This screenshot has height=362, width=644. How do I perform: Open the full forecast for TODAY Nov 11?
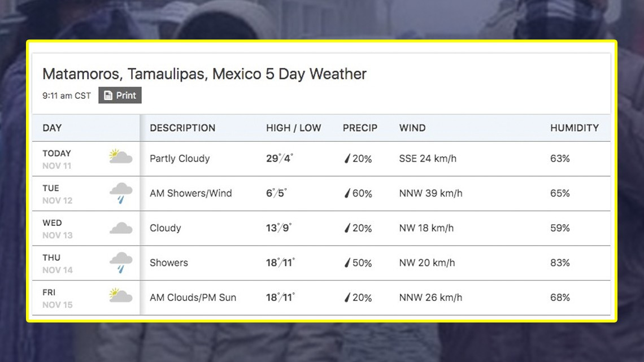click(57, 158)
